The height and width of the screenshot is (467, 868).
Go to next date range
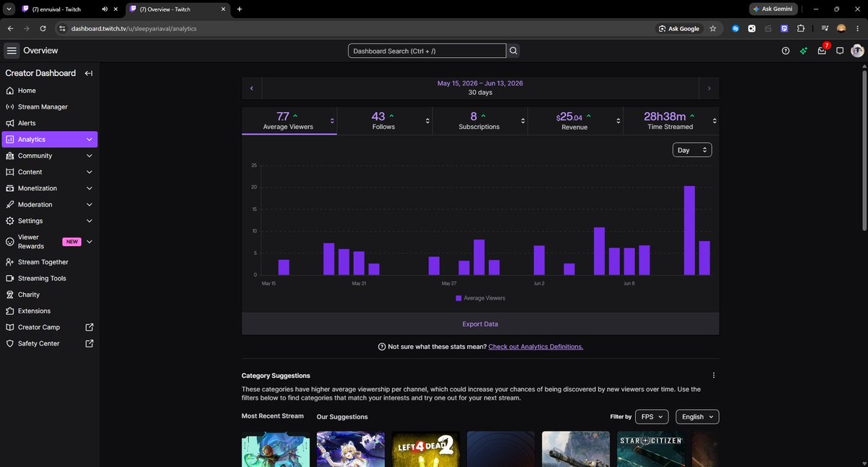[x=709, y=88]
